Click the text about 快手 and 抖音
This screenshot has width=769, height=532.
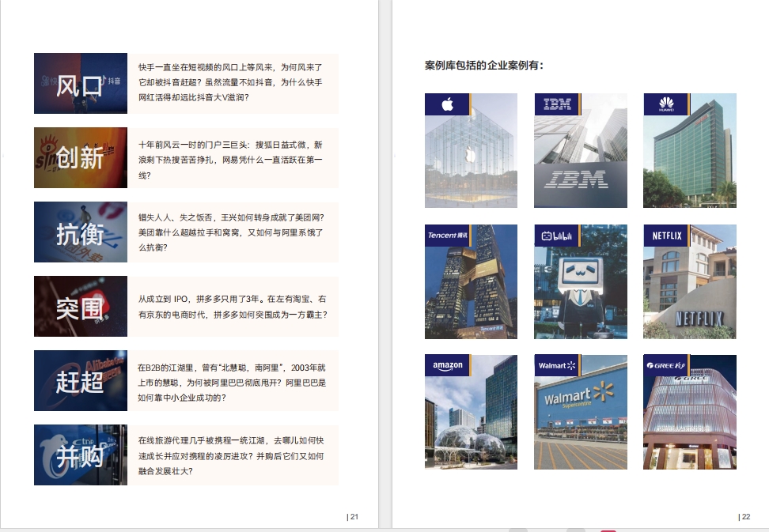[230, 82]
